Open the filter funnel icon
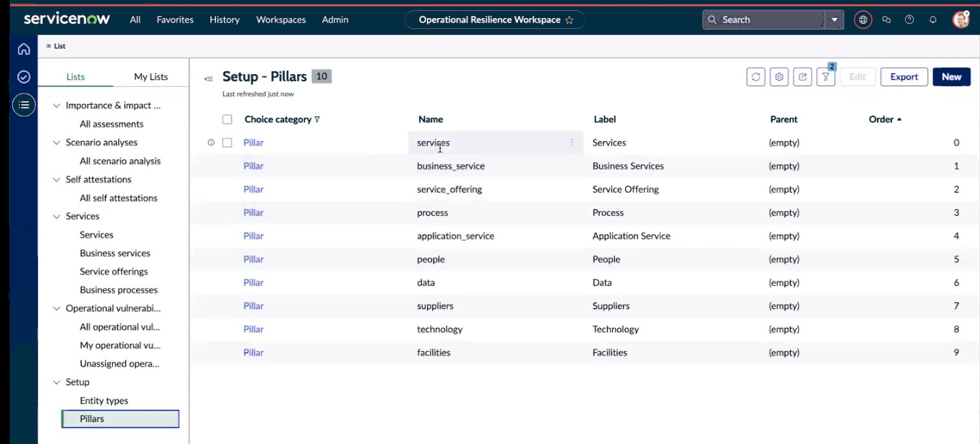Screen dimensions: 980x444 (826, 77)
